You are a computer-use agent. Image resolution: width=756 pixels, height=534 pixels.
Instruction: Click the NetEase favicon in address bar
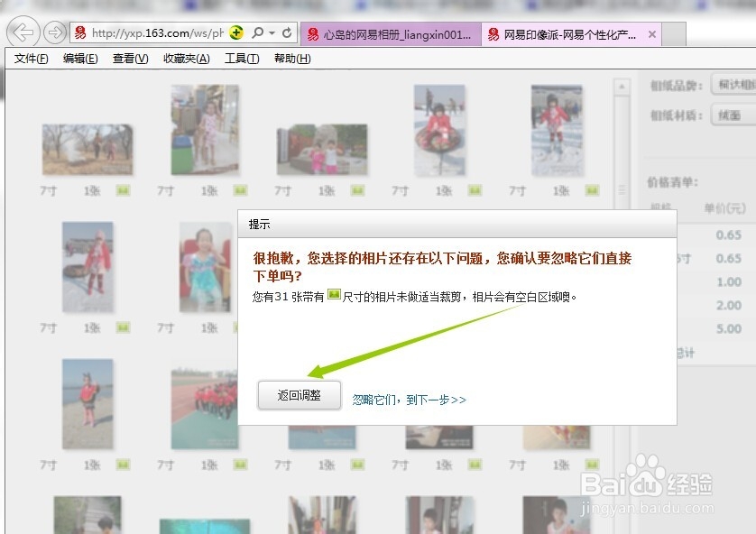(80, 32)
